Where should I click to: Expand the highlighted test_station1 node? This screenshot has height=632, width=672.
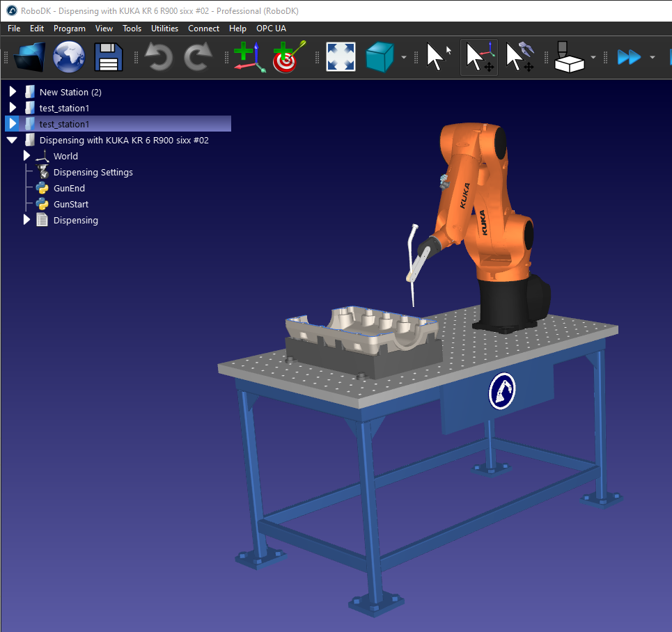(13, 123)
